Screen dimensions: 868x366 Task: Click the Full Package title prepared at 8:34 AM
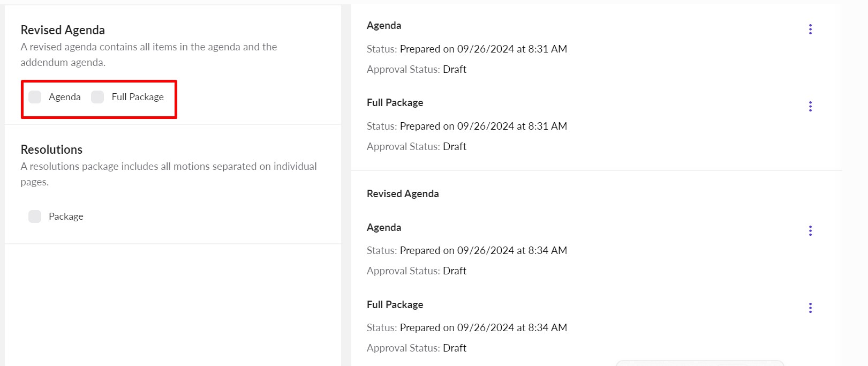click(x=395, y=304)
